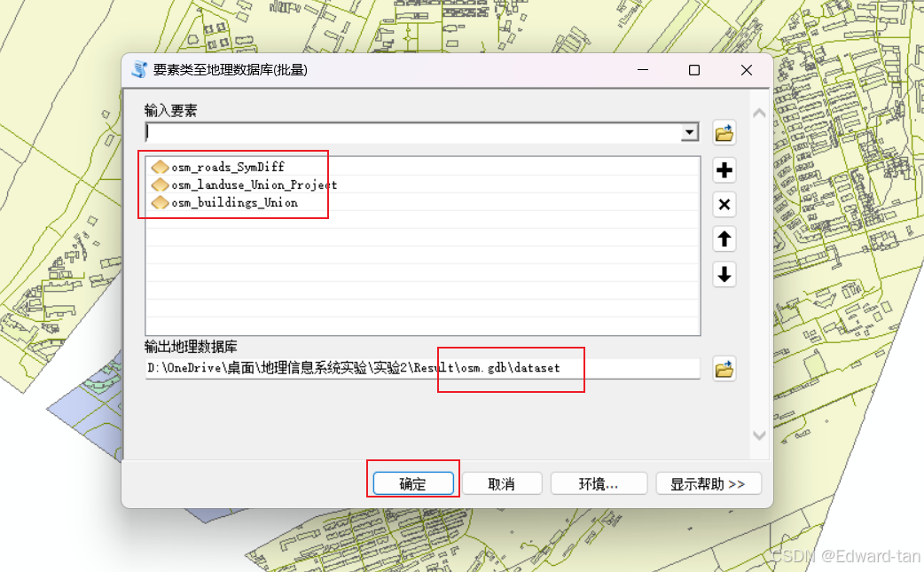Close the 要素类至地理数据库 dialog
This screenshot has height=572, width=924.
[x=746, y=70]
